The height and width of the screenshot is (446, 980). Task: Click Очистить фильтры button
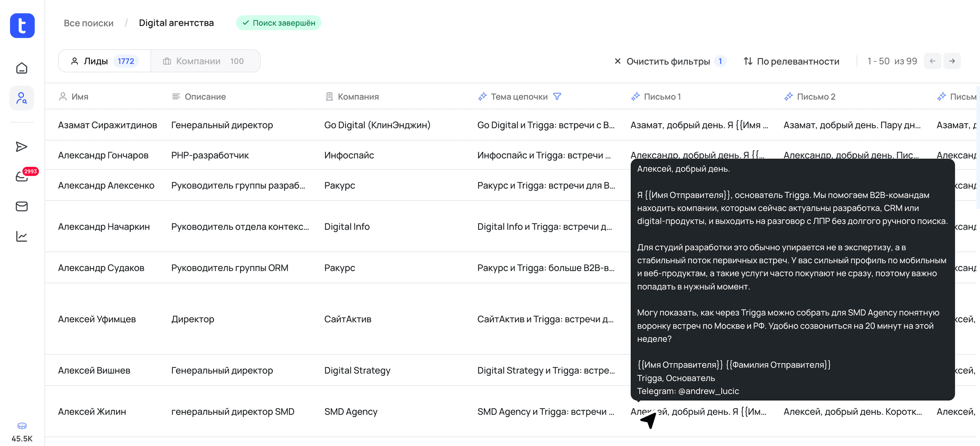[670, 61]
